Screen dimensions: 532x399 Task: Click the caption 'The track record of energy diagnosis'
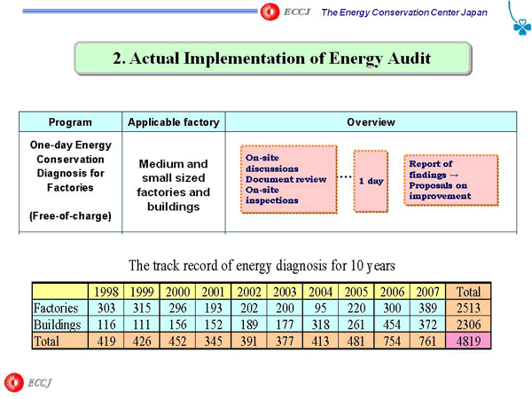click(262, 266)
